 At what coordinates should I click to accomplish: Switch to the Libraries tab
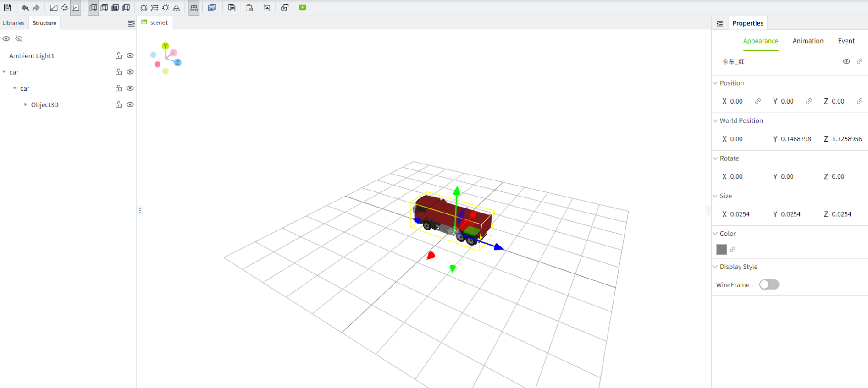(14, 23)
